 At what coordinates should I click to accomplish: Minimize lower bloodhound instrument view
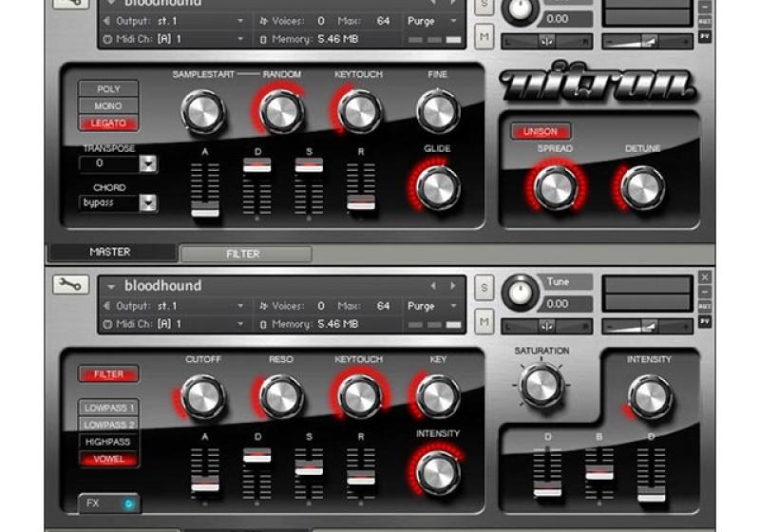pyautogui.click(x=705, y=293)
